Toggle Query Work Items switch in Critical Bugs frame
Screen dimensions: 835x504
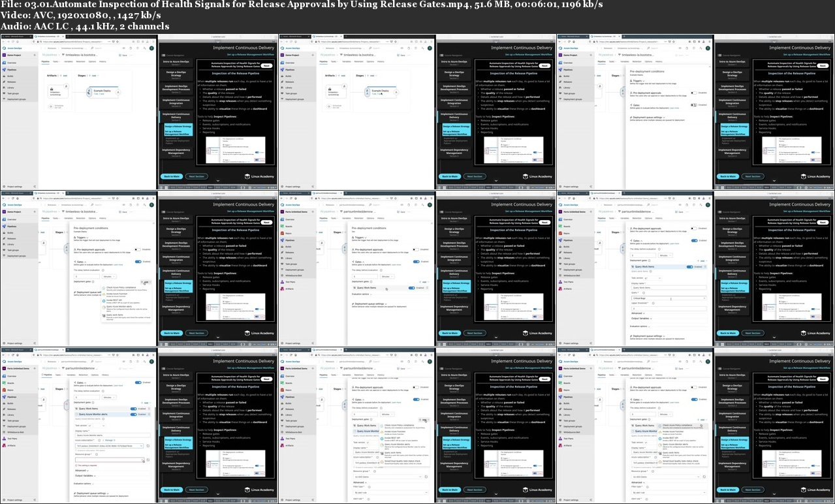pyautogui.click(x=690, y=267)
